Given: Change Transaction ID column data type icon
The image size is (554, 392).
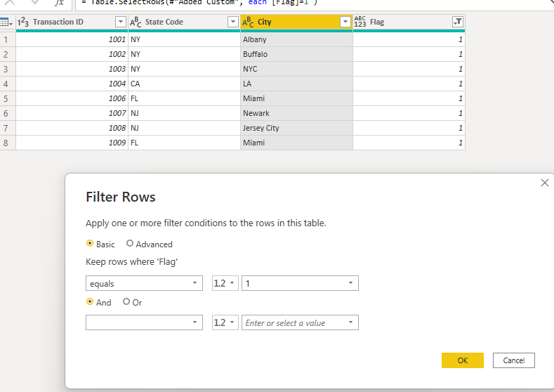Looking at the screenshot, I should 23,22.
